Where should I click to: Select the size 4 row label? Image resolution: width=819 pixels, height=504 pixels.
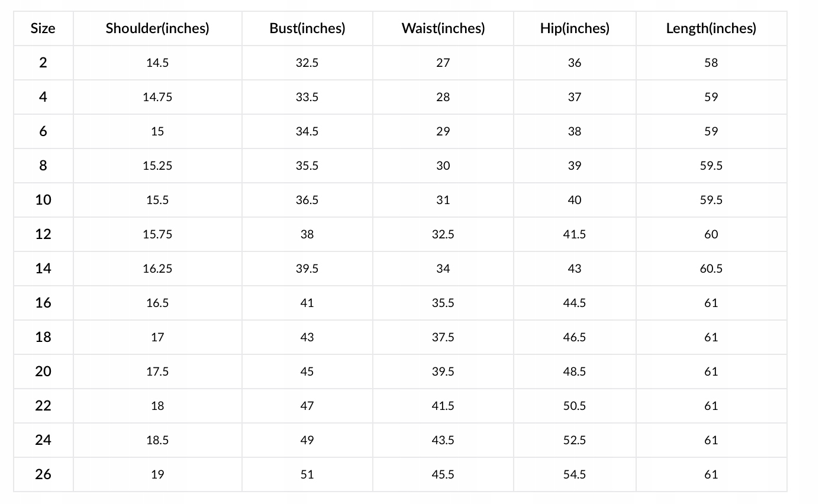(x=43, y=97)
